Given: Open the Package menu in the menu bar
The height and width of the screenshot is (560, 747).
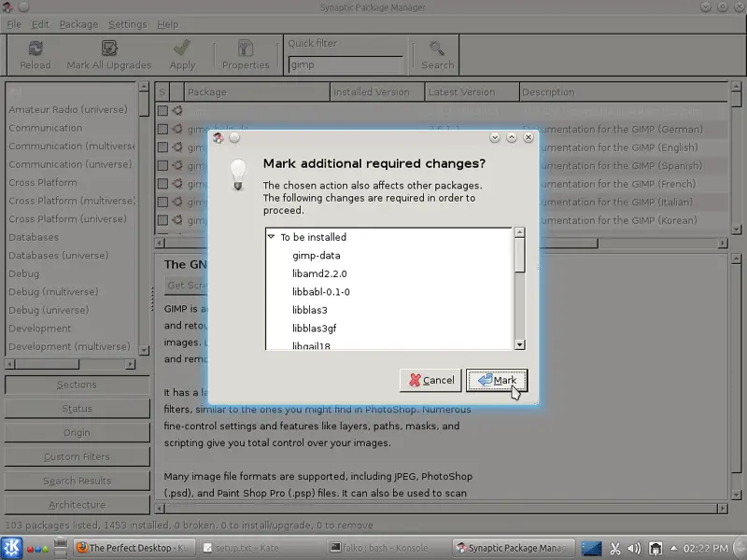Looking at the screenshot, I should pyautogui.click(x=78, y=24).
